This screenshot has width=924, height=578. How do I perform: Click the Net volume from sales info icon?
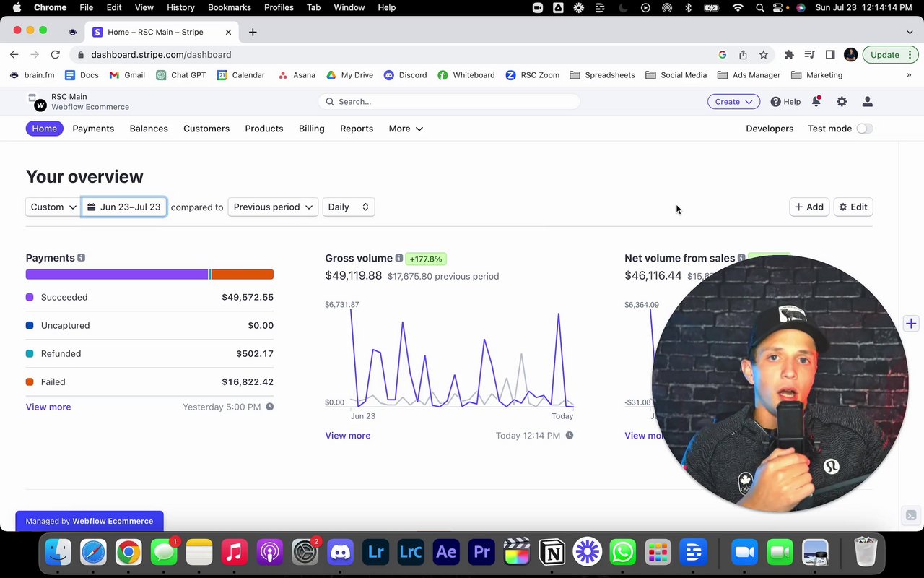(741, 258)
